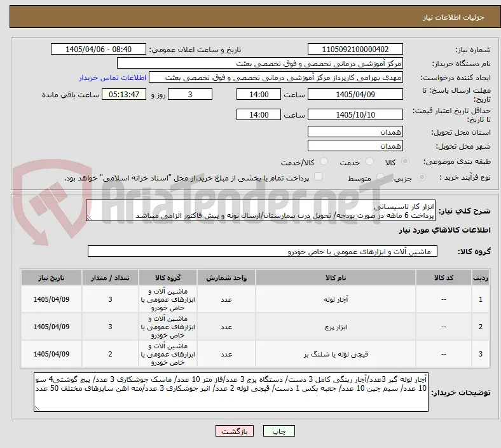Click the response deadline date 1405/04/09 field
The height and width of the screenshot is (448, 501).
coord(355,94)
